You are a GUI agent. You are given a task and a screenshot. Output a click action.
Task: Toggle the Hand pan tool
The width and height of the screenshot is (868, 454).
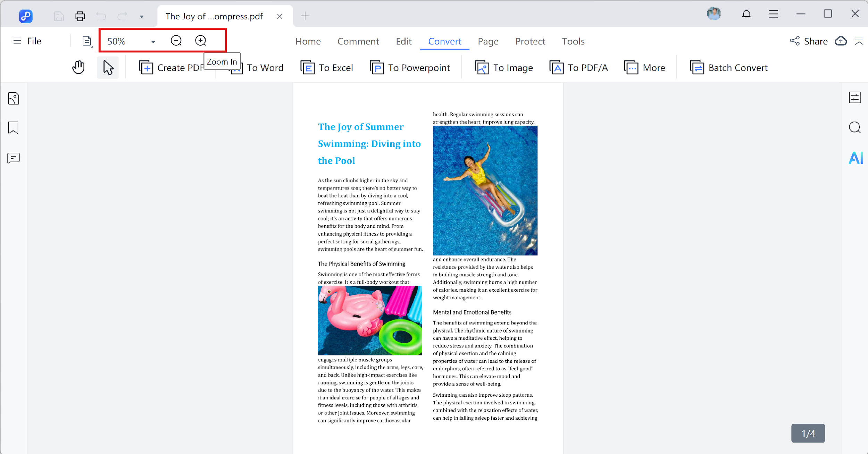coord(78,67)
